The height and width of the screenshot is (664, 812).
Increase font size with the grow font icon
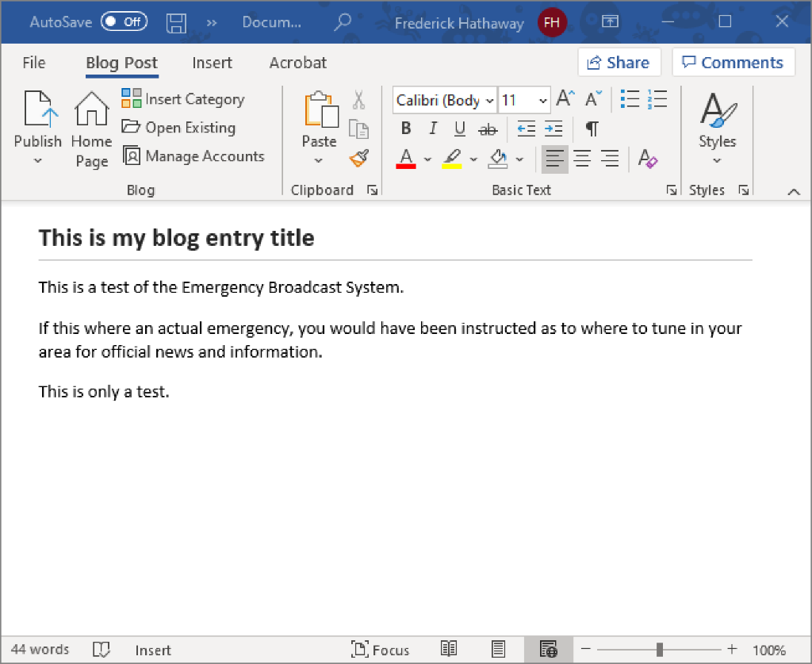tap(565, 98)
